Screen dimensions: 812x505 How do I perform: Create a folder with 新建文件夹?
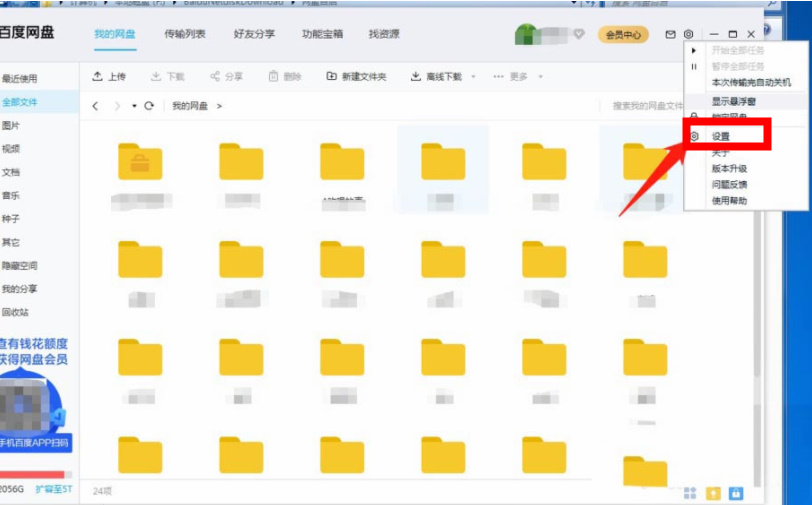click(356, 77)
